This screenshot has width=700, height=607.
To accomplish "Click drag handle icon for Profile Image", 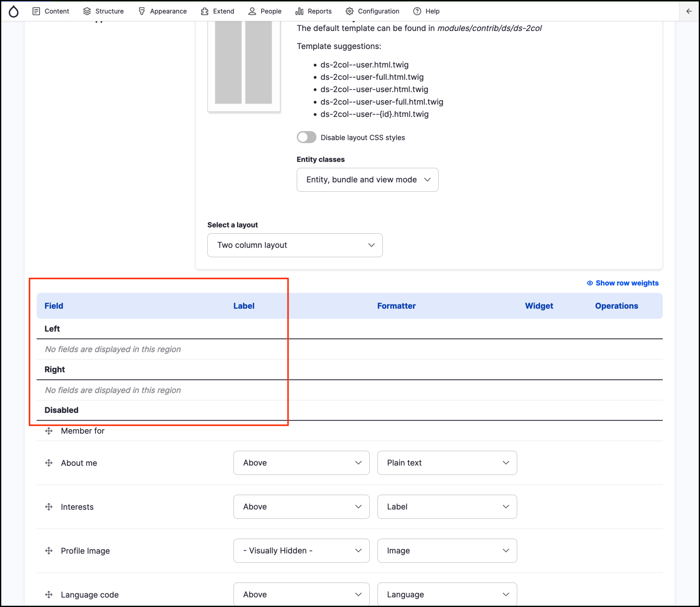I will (49, 551).
